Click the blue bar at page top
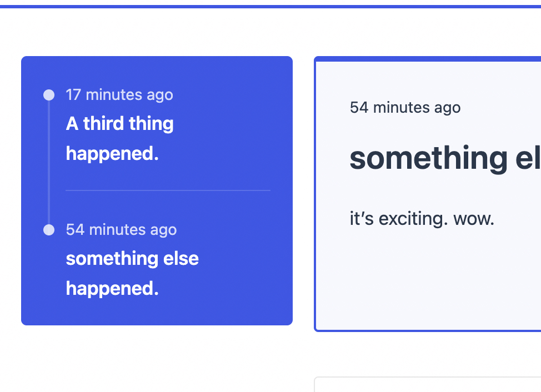 [270, 7]
